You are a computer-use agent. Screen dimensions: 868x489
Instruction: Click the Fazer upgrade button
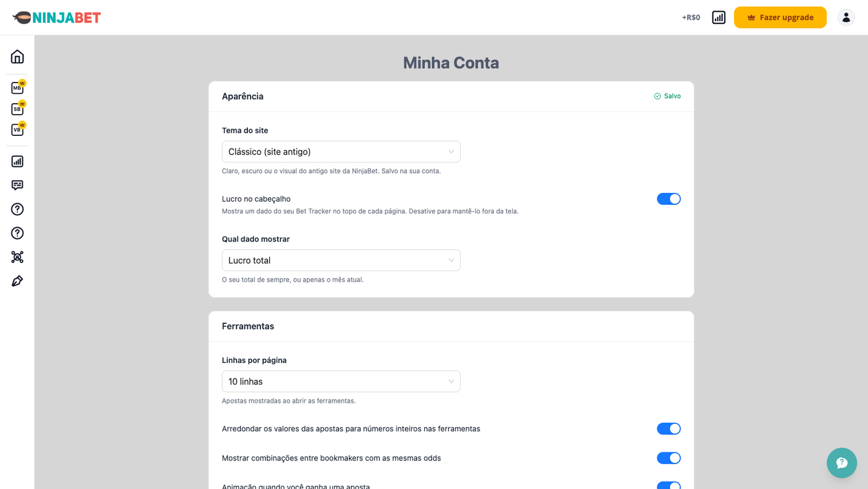pyautogui.click(x=780, y=17)
